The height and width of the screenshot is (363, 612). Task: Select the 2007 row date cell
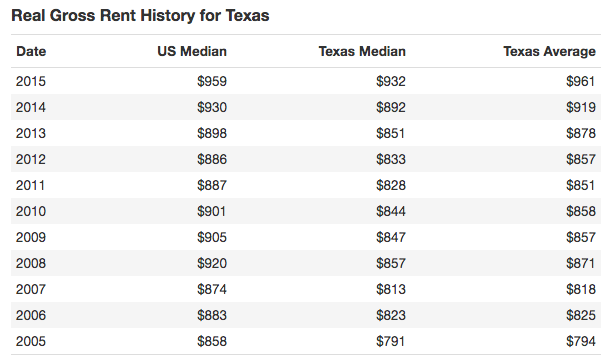[x=31, y=289]
